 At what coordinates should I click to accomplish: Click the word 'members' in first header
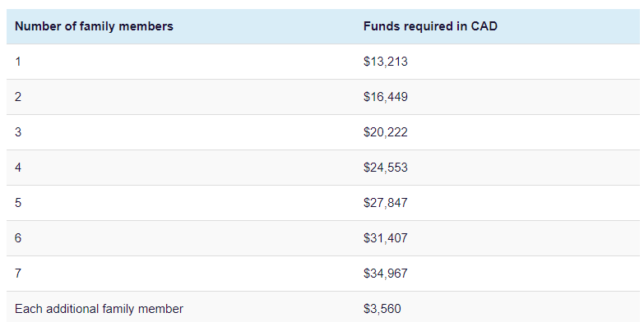click(146, 26)
